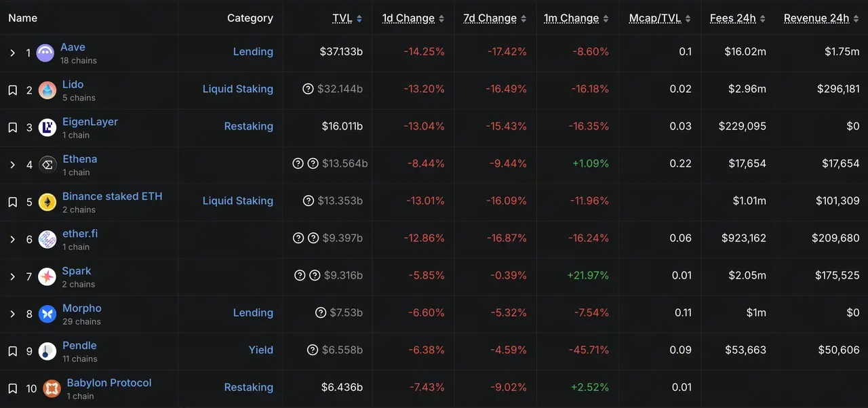Sort by Revenue 24h column
Viewport: 868px width, 408px height.
(x=816, y=18)
